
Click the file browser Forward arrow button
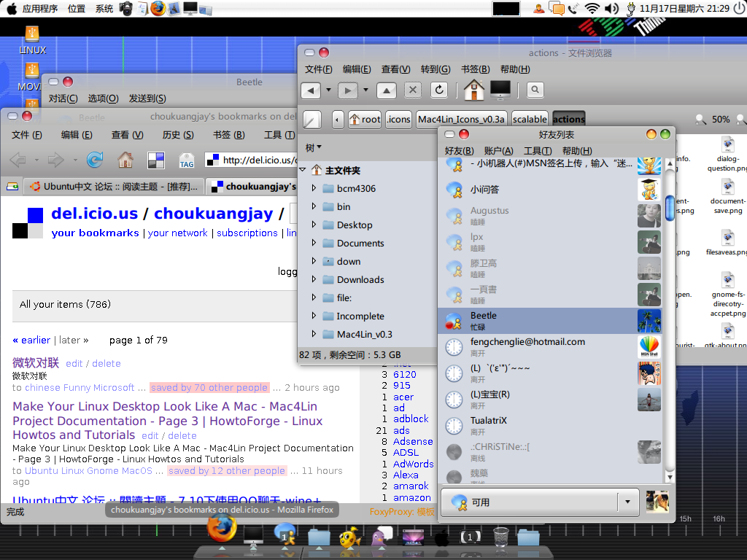pos(348,90)
